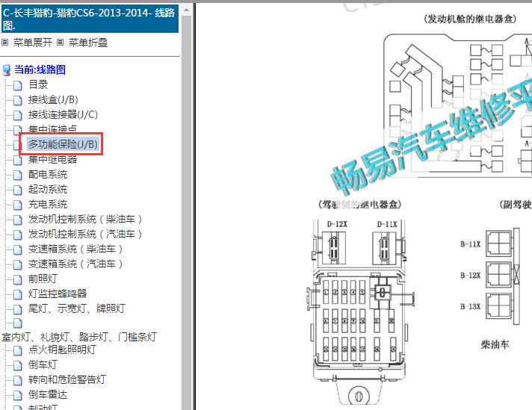This screenshot has width=532, height=410.
Task: Open the 转向和危险警告灯 entry
Action: [x=67, y=379]
